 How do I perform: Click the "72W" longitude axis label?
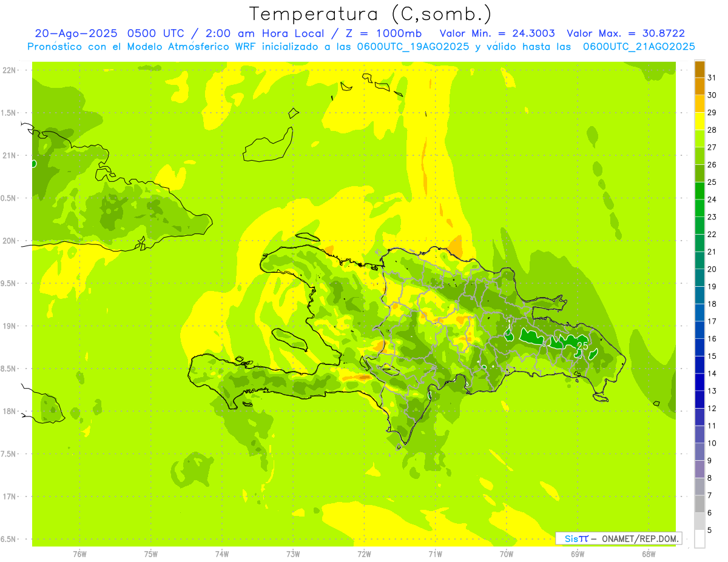(364, 554)
